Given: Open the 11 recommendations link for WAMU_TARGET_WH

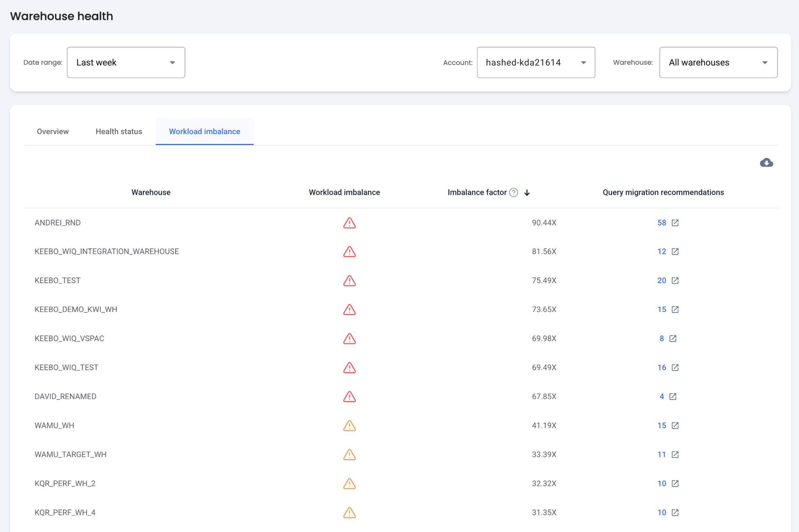Looking at the screenshot, I should click(662, 454).
